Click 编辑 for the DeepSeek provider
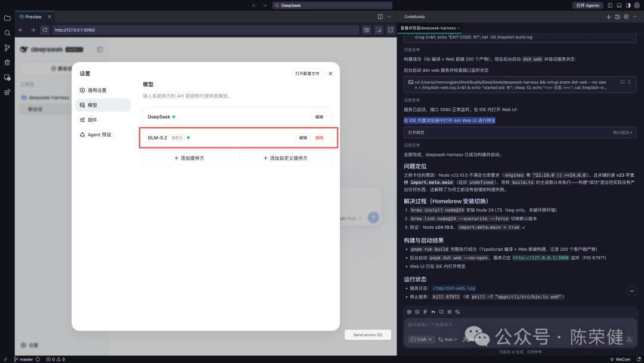The image size is (644, 363). pos(319,117)
